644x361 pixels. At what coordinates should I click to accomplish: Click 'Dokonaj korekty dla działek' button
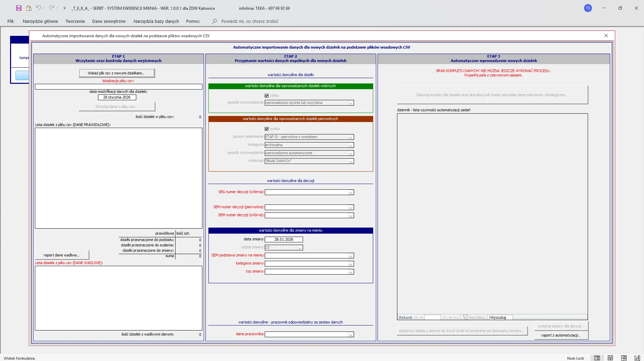(492, 95)
